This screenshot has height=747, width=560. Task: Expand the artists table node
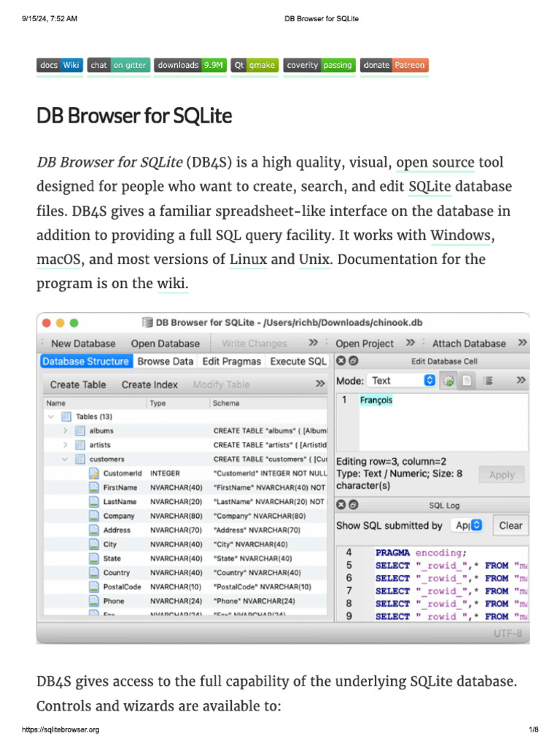(65, 445)
